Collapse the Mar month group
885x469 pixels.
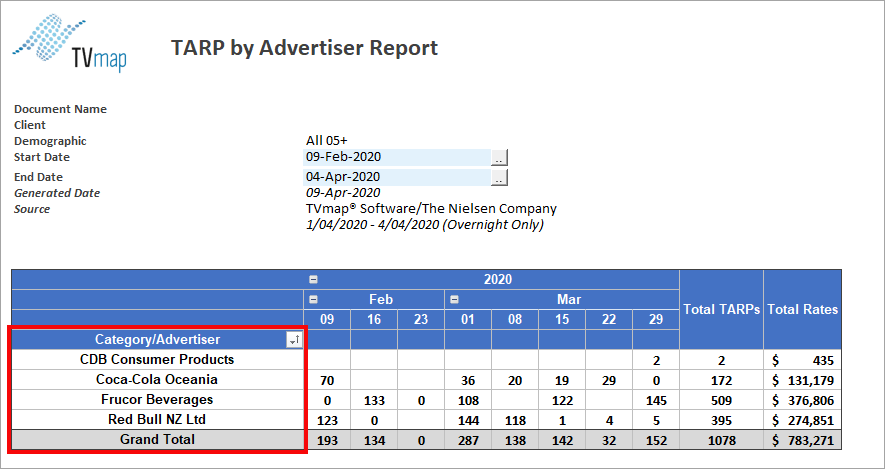point(454,300)
